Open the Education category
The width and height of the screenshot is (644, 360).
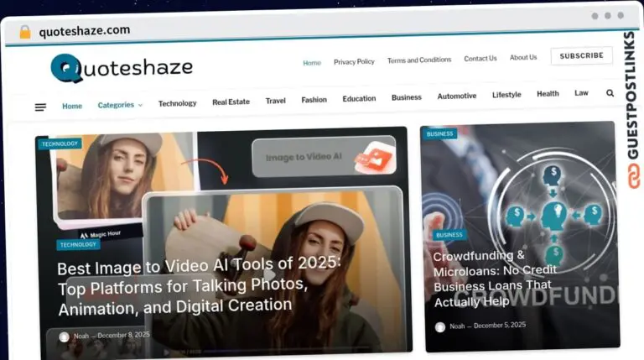[359, 99]
